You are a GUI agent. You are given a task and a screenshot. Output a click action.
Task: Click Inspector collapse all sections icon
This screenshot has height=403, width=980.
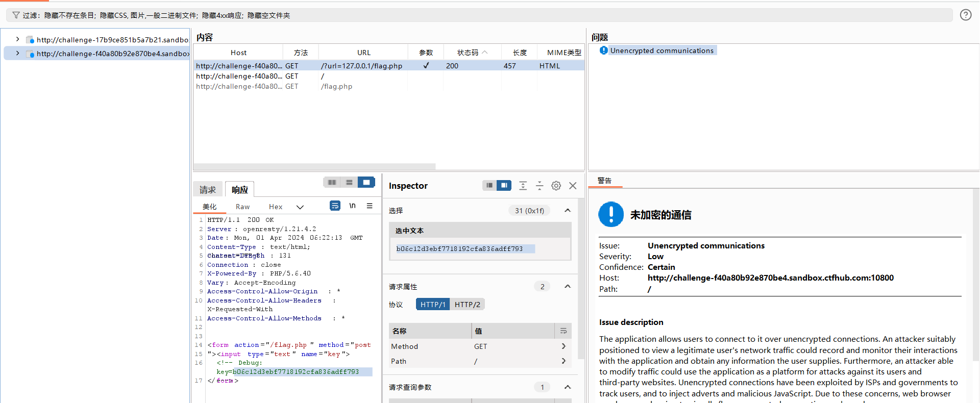point(540,186)
